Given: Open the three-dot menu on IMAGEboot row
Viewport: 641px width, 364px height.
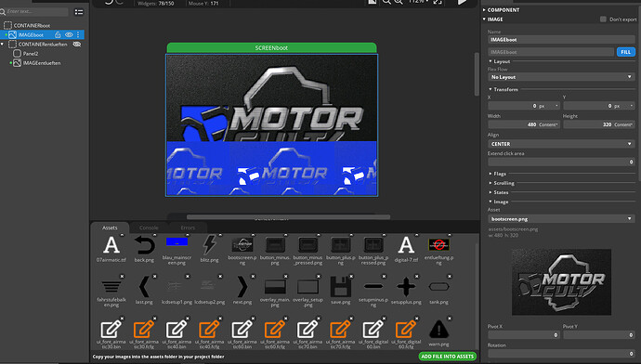Looking at the screenshot, I should 78,34.
